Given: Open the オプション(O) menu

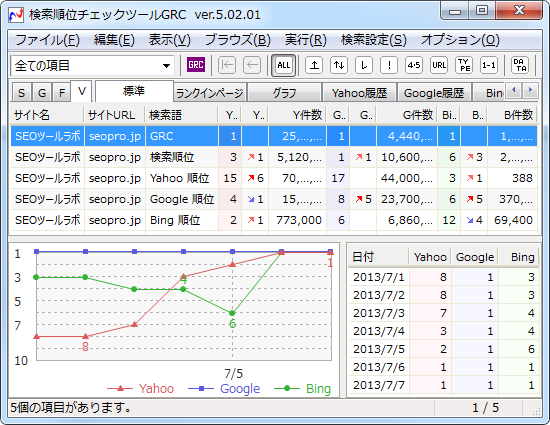Looking at the screenshot, I should tap(460, 40).
